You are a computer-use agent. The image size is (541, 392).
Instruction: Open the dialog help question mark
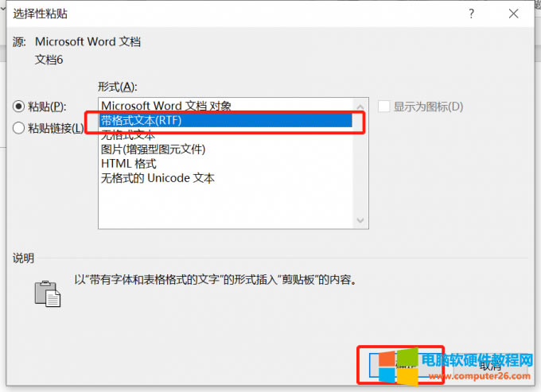point(471,14)
